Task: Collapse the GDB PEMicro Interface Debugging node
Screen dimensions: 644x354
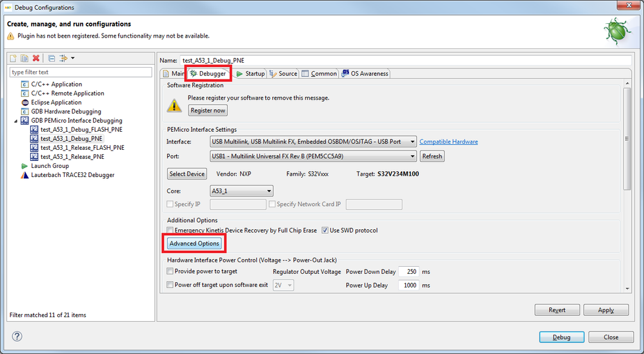Action: click(16, 121)
